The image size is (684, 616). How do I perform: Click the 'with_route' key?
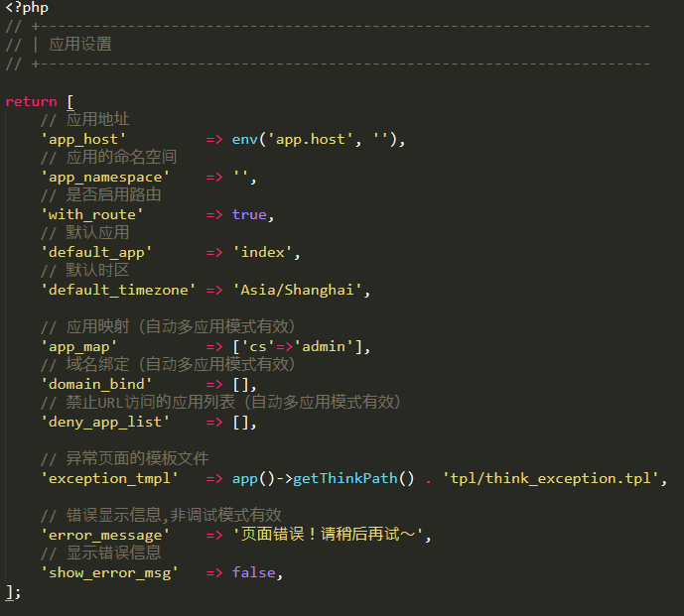pyautogui.click(x=91, y=214)
